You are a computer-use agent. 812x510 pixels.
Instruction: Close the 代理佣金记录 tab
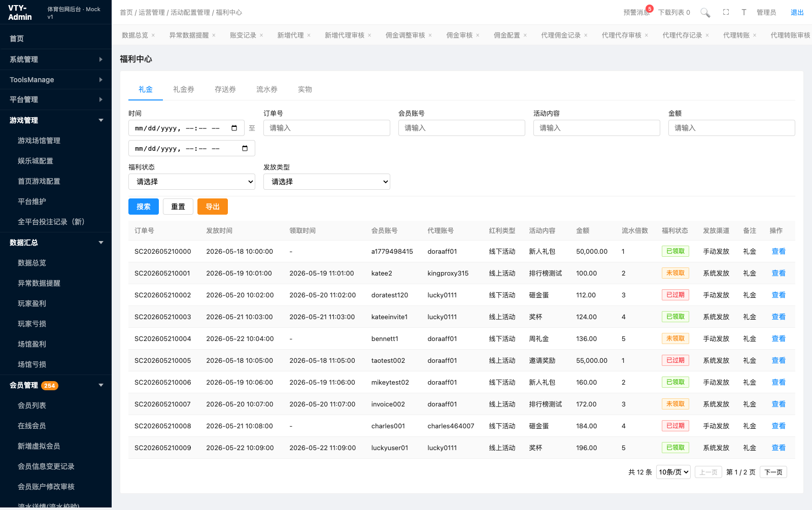[x=586, y=35]
